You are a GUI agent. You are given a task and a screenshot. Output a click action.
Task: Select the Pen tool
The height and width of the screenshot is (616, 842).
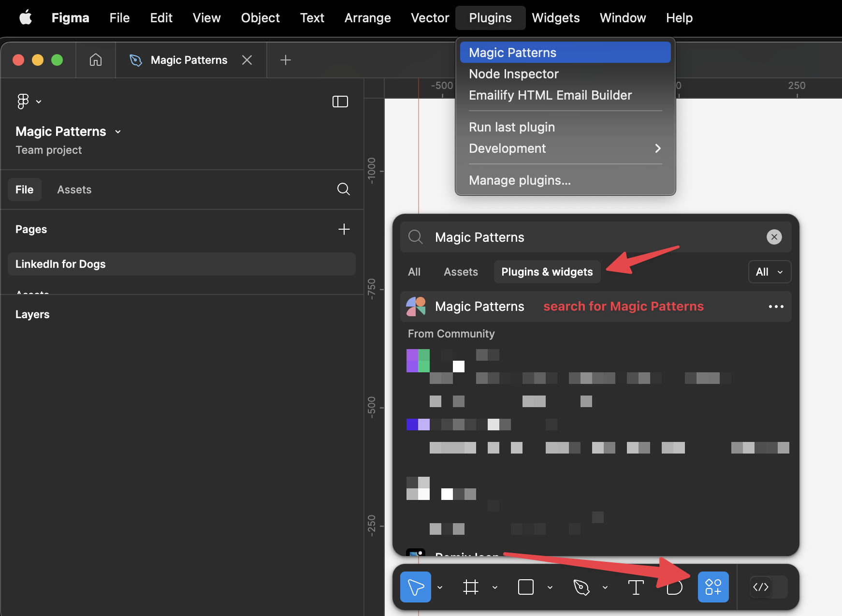581,587
